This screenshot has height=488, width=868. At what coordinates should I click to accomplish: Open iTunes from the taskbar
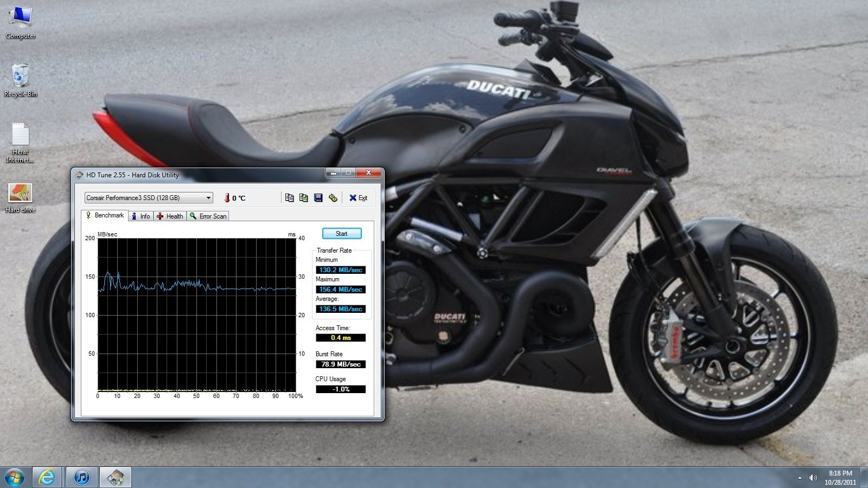pos(82,478)
